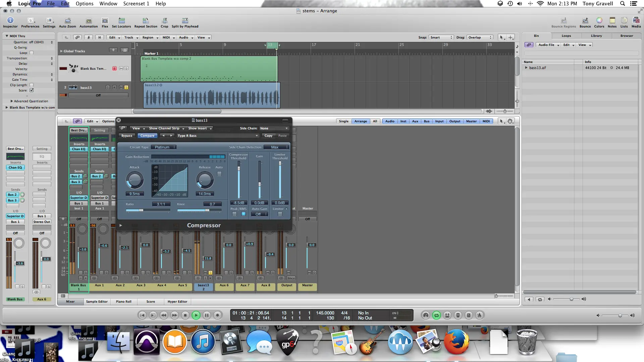Click Go to Beginning transport button
The width and height of the screenshot is (644, 362).
click(x=142, y=315)
